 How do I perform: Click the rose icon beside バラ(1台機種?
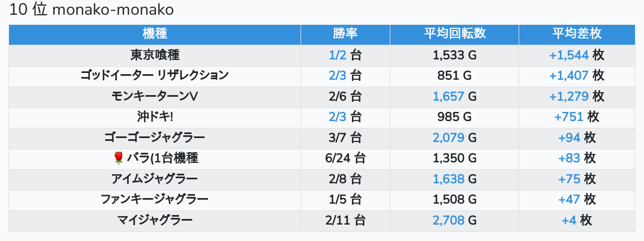click(118, 158)
